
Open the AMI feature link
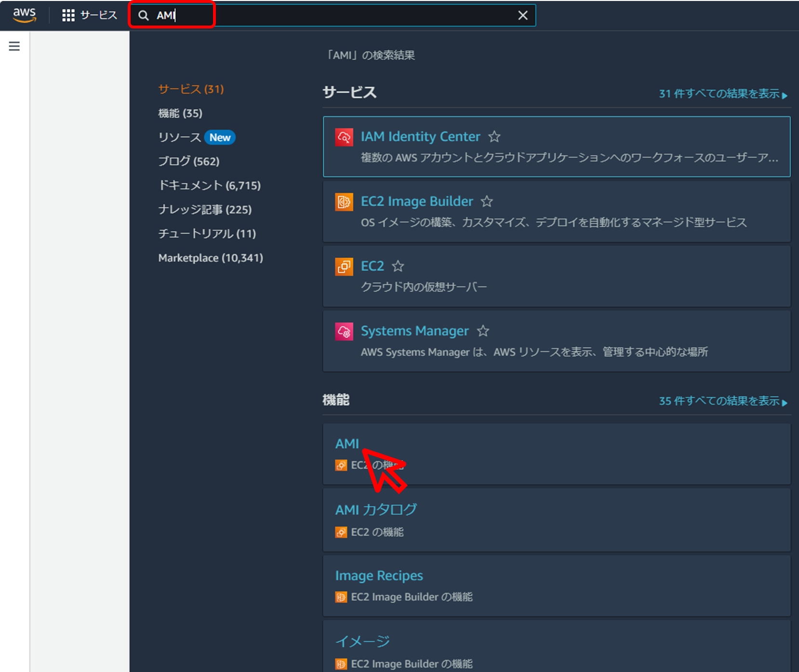point(347,444)
